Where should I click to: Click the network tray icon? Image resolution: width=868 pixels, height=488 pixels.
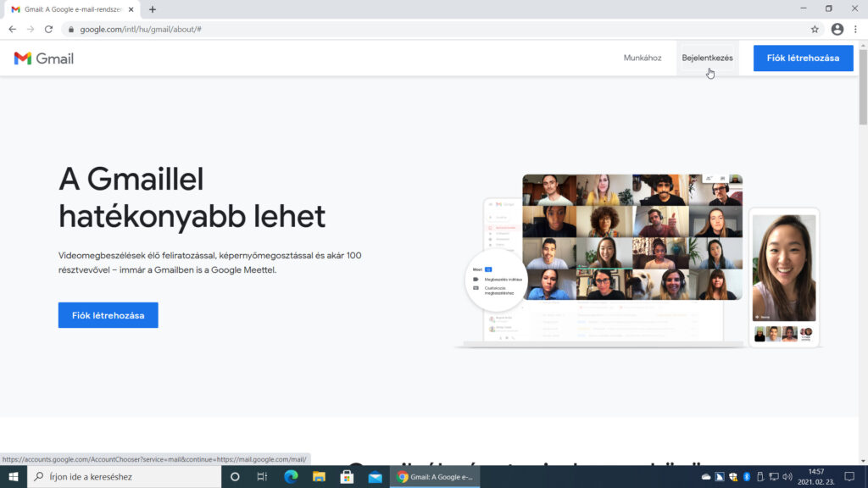pos(773,476)
